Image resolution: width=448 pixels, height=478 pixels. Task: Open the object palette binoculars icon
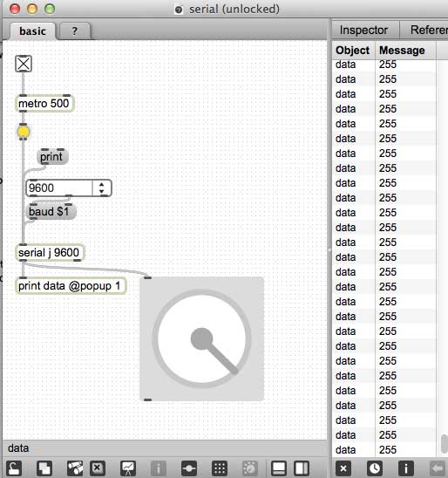[x=75, y=468]
